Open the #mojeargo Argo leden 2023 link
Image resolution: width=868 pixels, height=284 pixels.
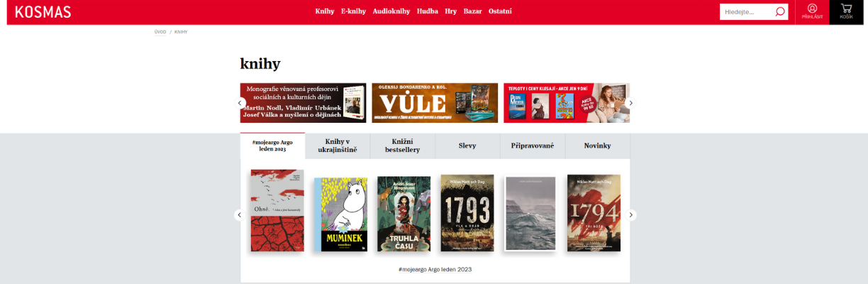point(435,270)
